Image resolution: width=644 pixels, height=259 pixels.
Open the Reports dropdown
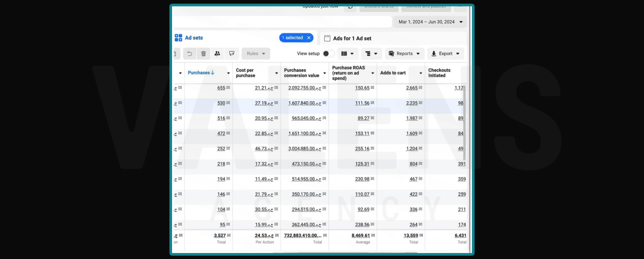(404, 54)
